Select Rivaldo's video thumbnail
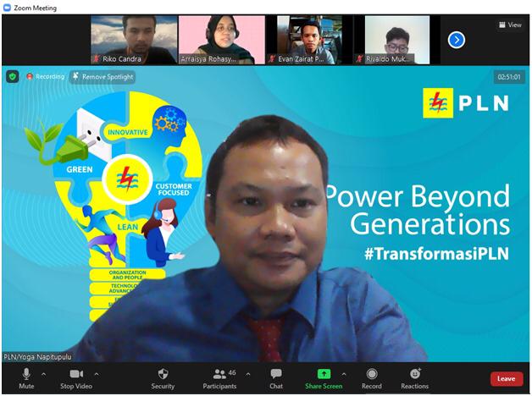Screen dimensions: 532x396 tap(396, 40)
